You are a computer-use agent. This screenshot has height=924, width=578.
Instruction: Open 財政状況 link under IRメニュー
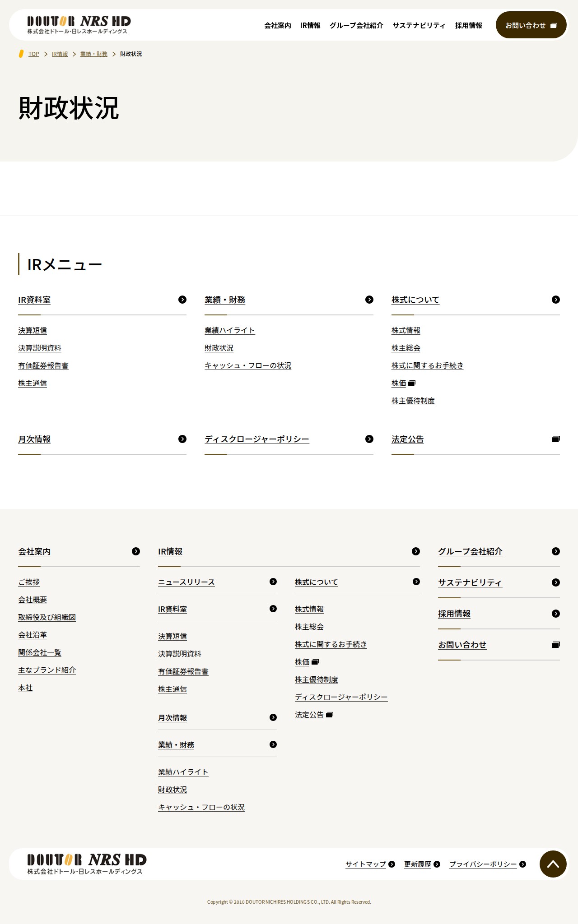219,348
